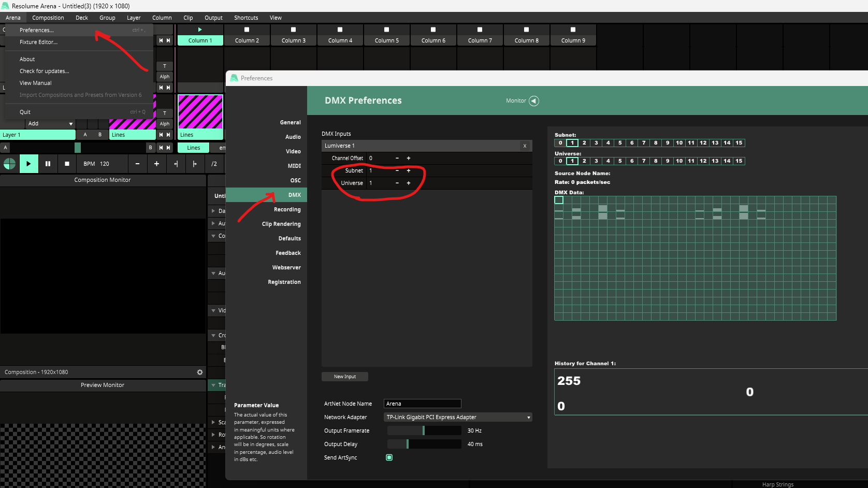Open the Webserver preferences section
This screenshot has width=868, height=488.
coord(286,267)
